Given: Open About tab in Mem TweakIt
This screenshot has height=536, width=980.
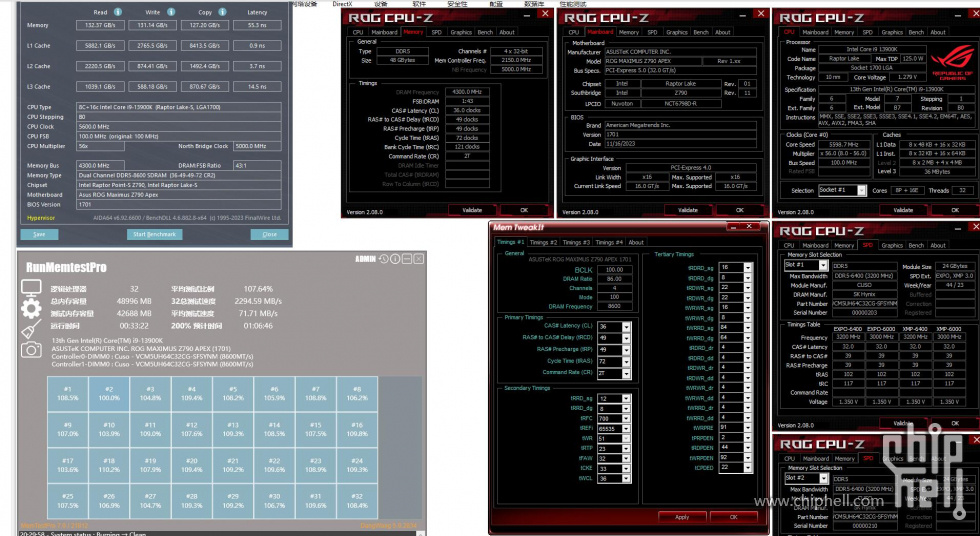Looking at the screenshot, I should (x=636, y=242).
